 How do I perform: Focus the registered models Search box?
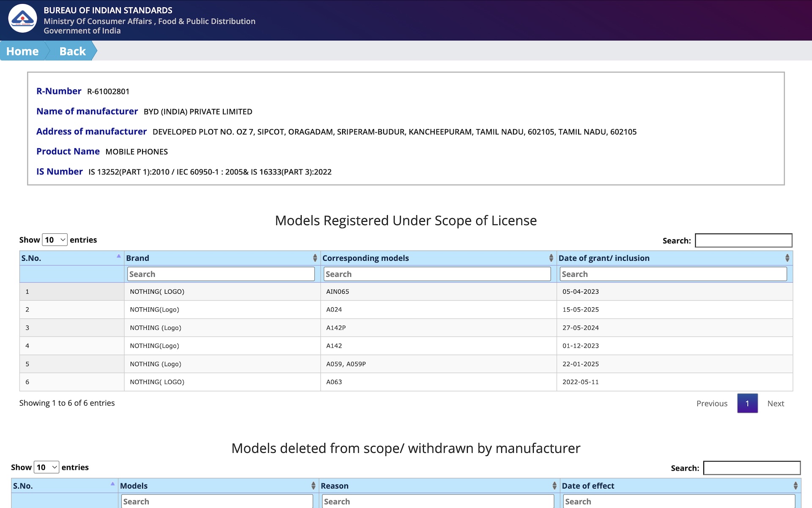coord(743,240)
